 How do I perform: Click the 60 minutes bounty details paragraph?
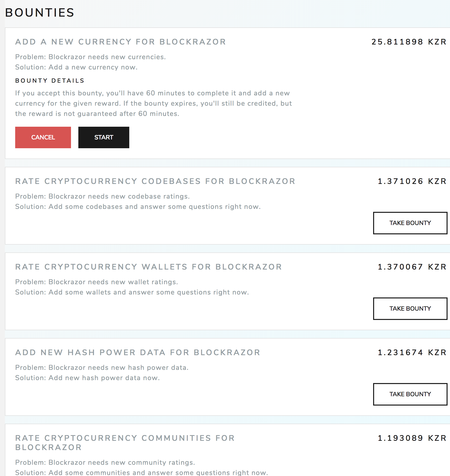click(153, 103)
